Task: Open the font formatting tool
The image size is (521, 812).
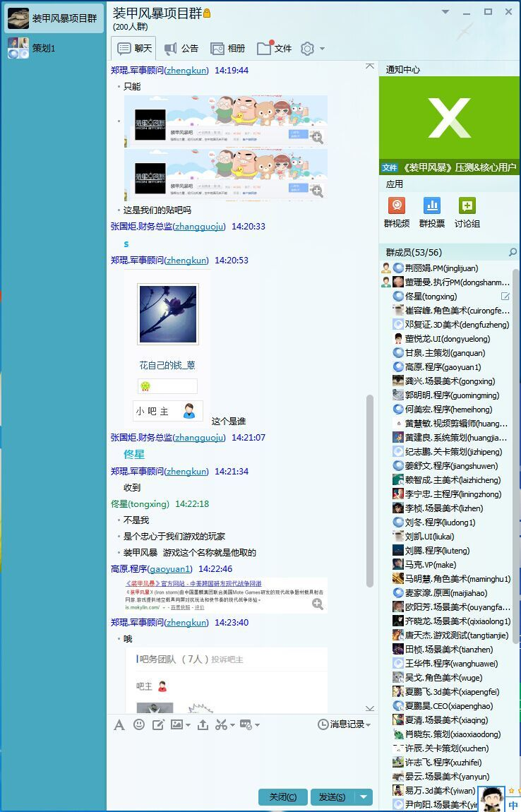Action: pyautogui.click(x=119, y=724)
